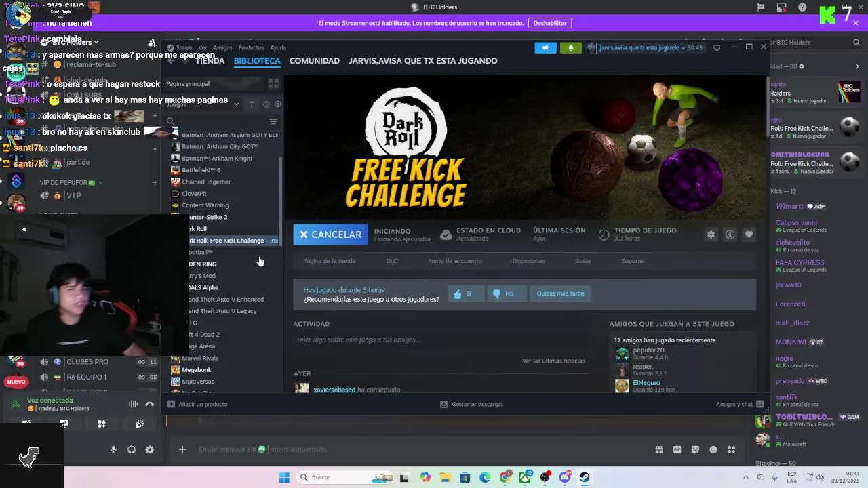Open Ayuda menu in Steam
The height and width of the screenshot is (488, 868).
click(278, 47)
